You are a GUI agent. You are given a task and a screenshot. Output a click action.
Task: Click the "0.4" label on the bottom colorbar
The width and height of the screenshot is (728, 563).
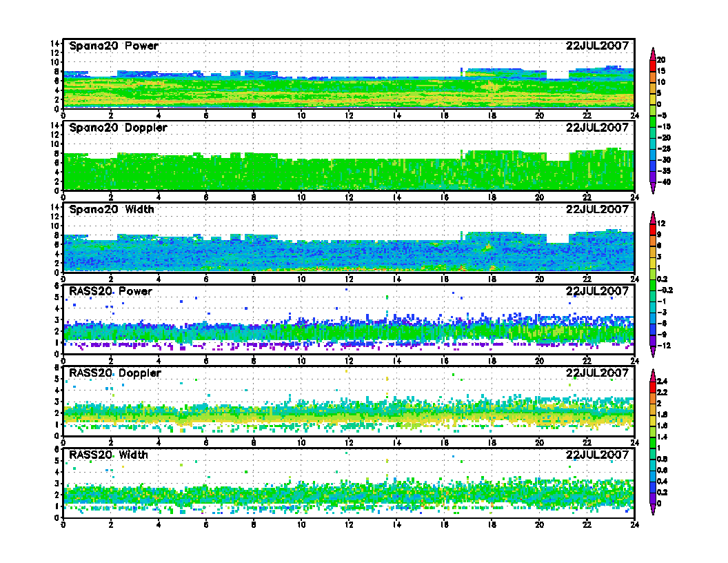pos(663,482)
